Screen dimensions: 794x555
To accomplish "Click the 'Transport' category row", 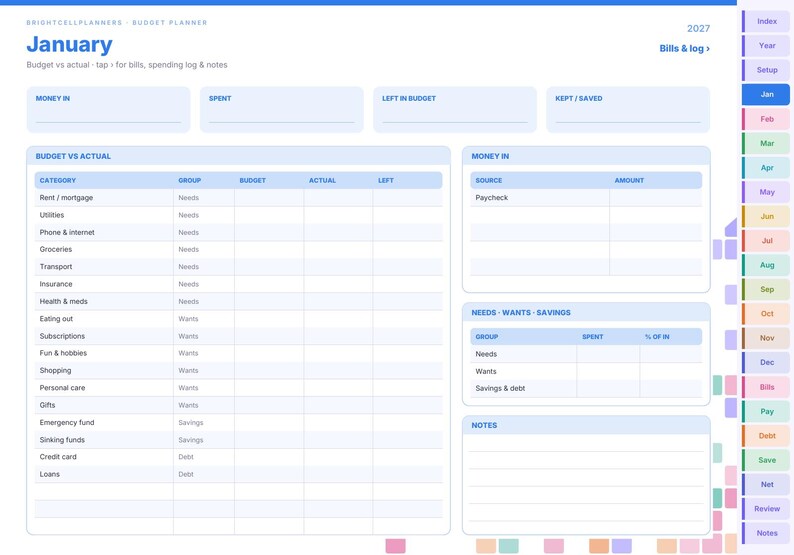I will 239,267.
